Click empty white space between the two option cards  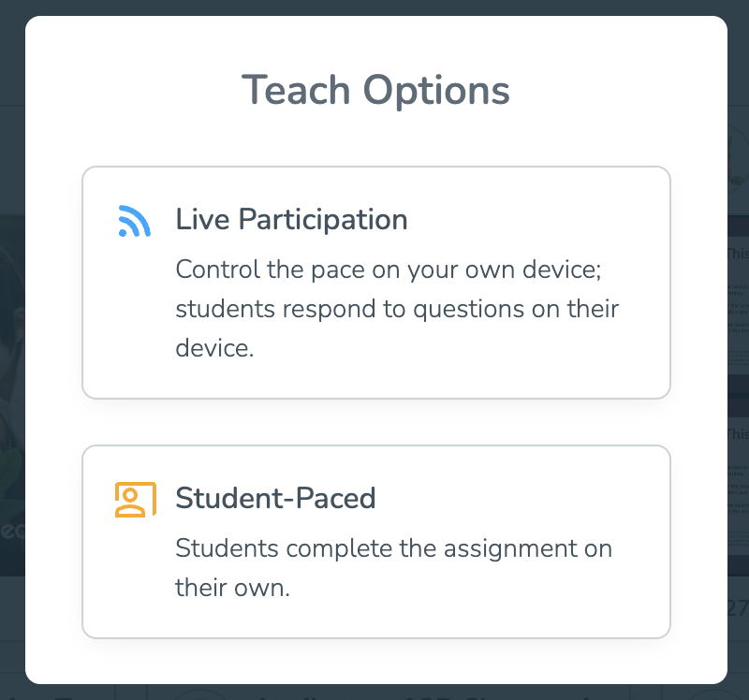[376, 422]
